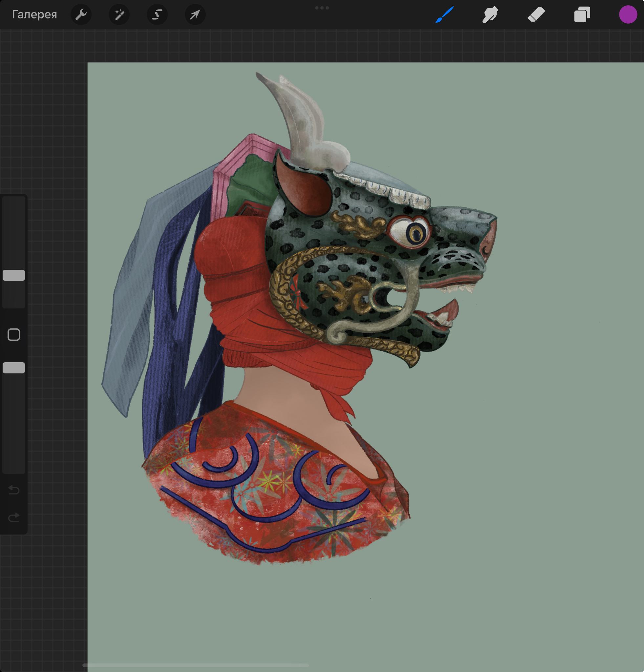Tap the mask's yellow eye on the canvas
The width and height of the screenshot is (644, 672).
tap(416, 234)
